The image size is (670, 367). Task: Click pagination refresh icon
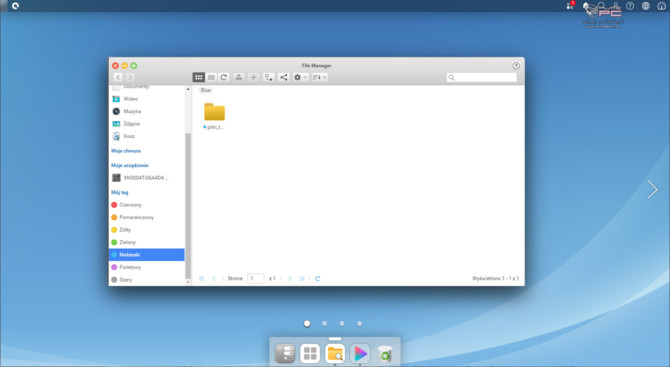coord(317,279)
